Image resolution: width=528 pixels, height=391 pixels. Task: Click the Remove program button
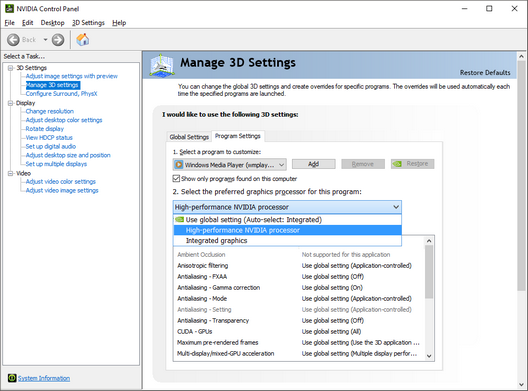[x=363, y=164]
